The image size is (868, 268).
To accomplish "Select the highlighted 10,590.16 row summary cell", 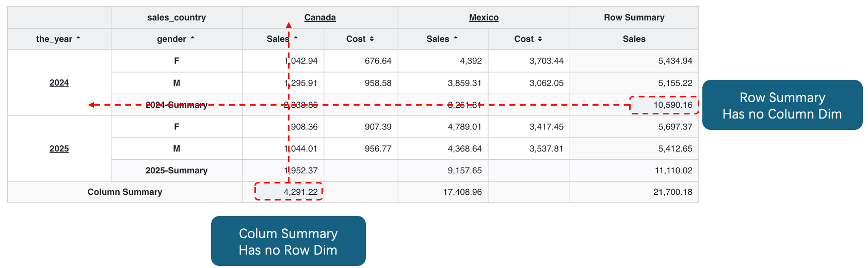I will [x=664, y=105].
